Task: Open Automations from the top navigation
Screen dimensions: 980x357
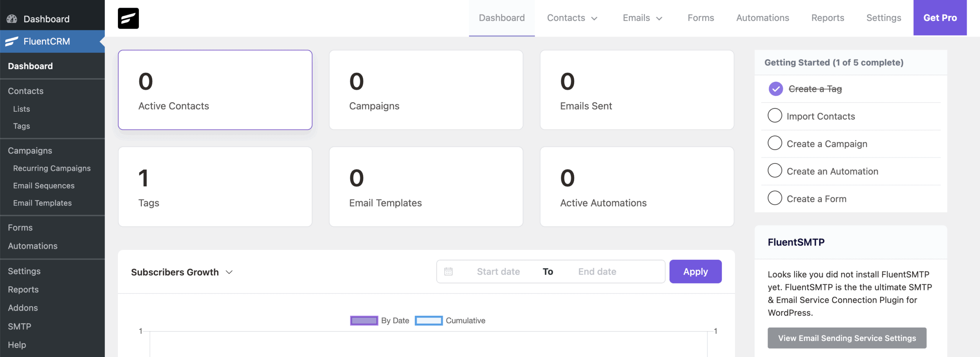Action: pyautogui.click(x=762, y=18)
